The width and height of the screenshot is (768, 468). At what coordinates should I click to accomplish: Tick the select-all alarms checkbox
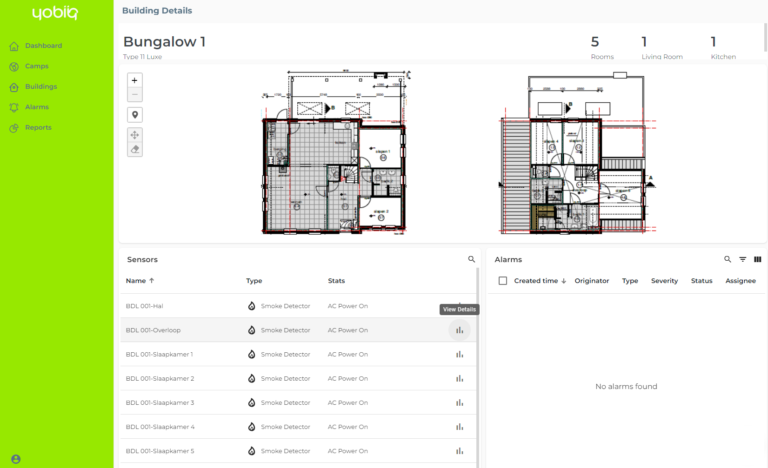503,281
